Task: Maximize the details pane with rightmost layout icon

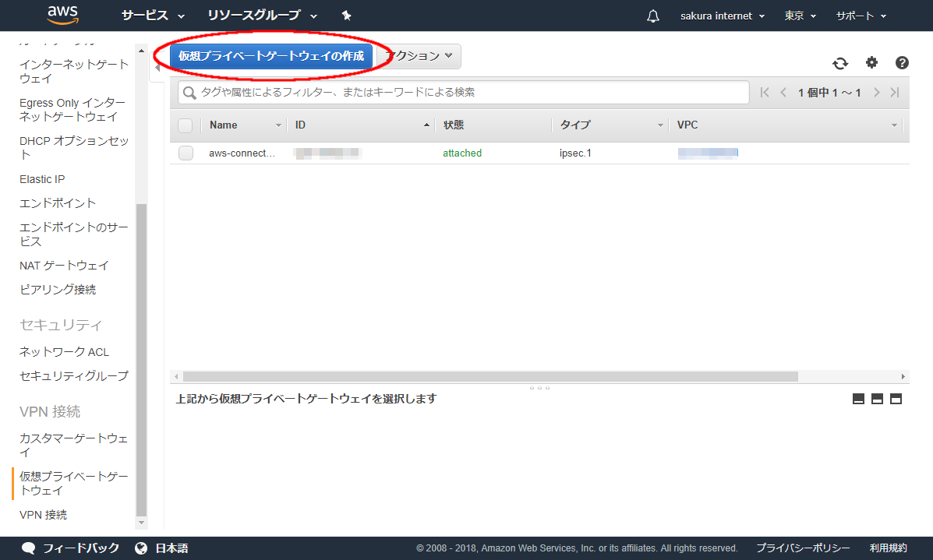Action: point(896,399)
